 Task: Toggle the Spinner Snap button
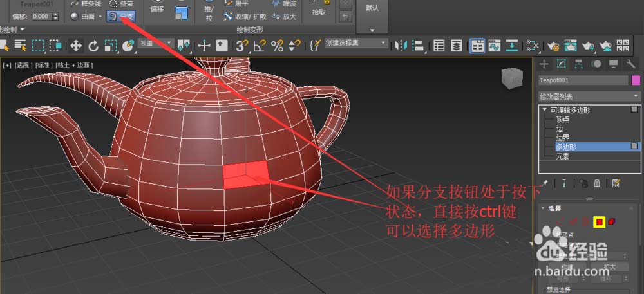[x=294, y=46]
